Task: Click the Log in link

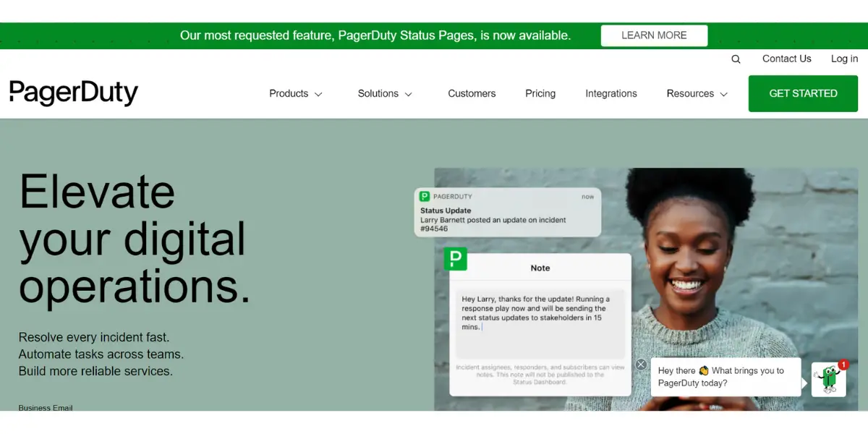Action: 844,59
